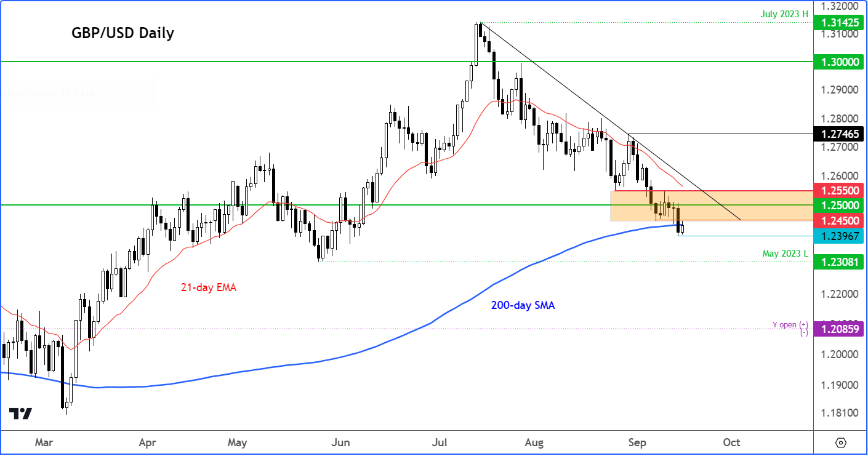Screen dimensions: 868x456
Task: Select the purple 1.20859 yearly open label
Action: pyautogui.click(x=838, y=329)
